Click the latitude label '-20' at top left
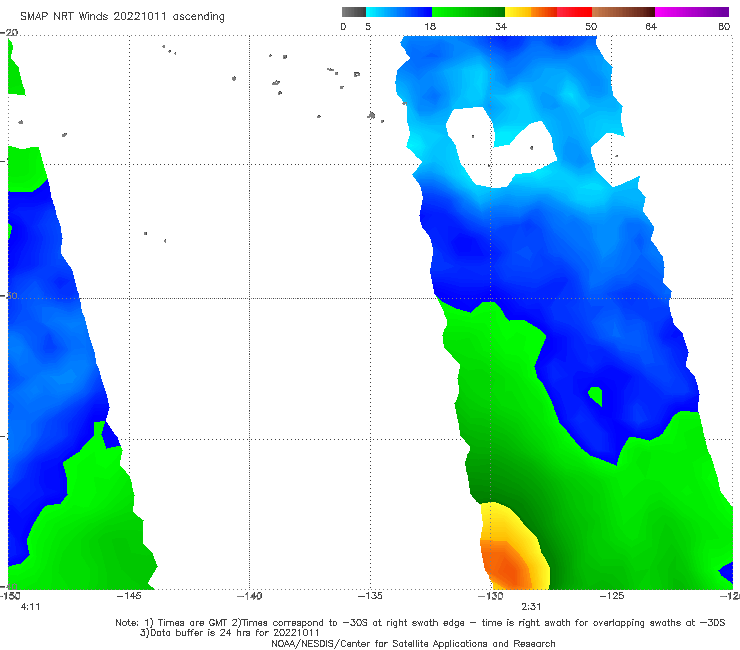The width and height of the screenshot is (740, 650). click(x=9, y=33)
